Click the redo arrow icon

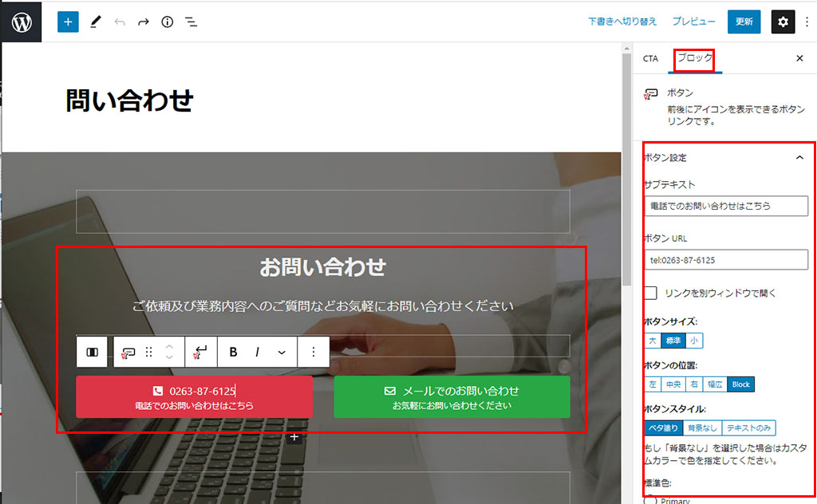144,22
